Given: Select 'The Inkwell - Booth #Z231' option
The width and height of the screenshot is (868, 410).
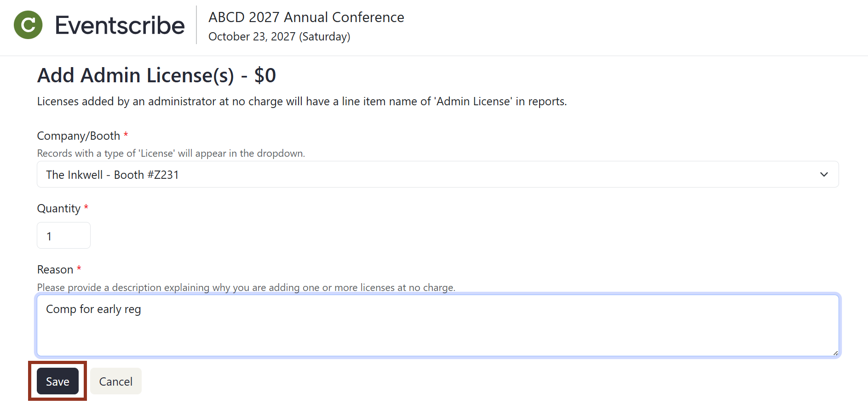Looking at the screenshot, I should 112,175.
